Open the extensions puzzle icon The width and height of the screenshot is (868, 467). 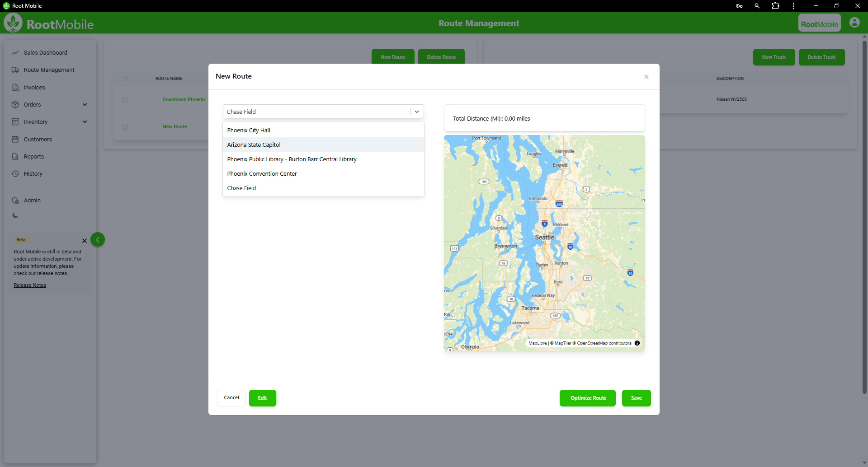pyautogui.click(x=776, y=6)
